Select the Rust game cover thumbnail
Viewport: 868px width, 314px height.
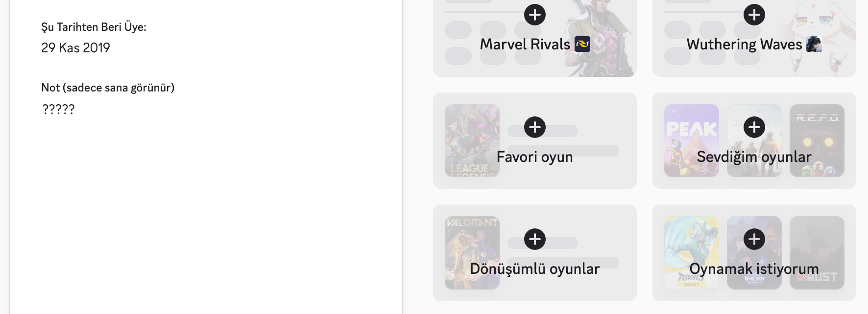[x=817, y=253]
